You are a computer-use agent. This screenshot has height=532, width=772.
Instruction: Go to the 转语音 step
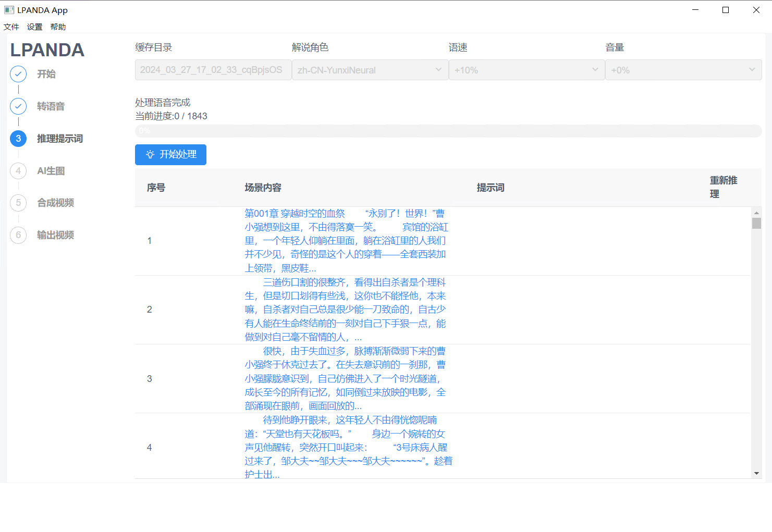[x=51, y=106]
